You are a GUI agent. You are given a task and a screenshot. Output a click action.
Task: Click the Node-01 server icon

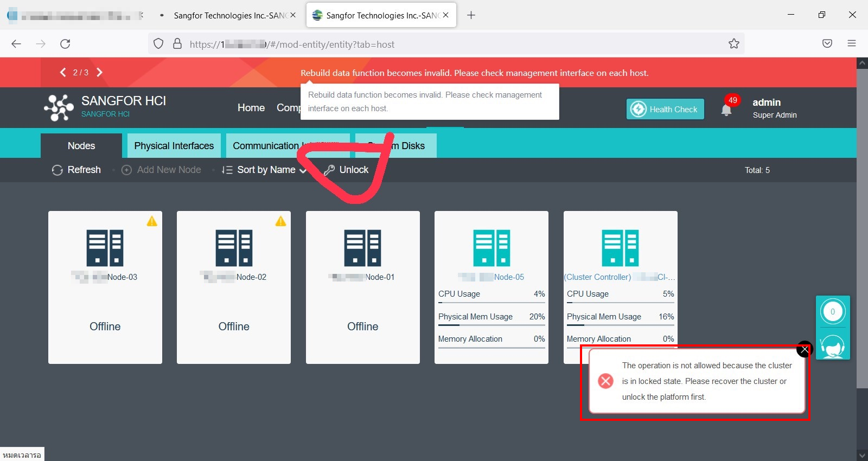(x=362, y=248)
